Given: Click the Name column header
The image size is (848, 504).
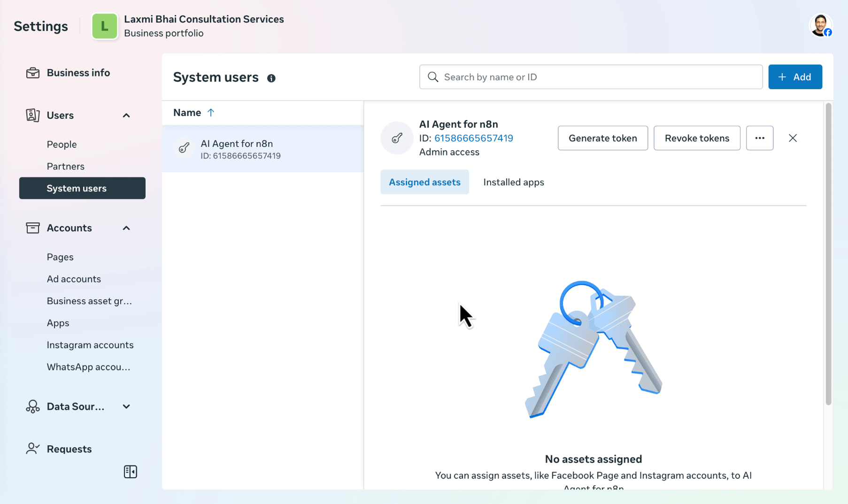Looking at the screenshot, I should tap(187, 113).
